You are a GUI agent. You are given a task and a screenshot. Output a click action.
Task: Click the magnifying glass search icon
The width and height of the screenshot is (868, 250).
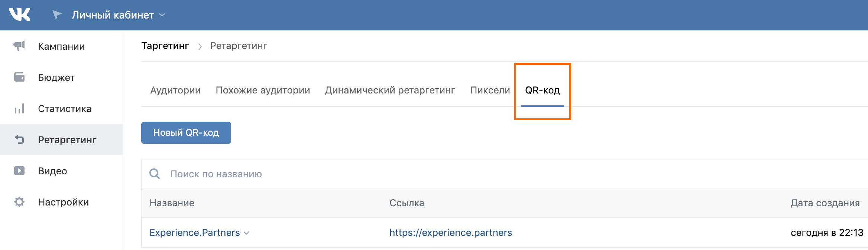point(155,174)
